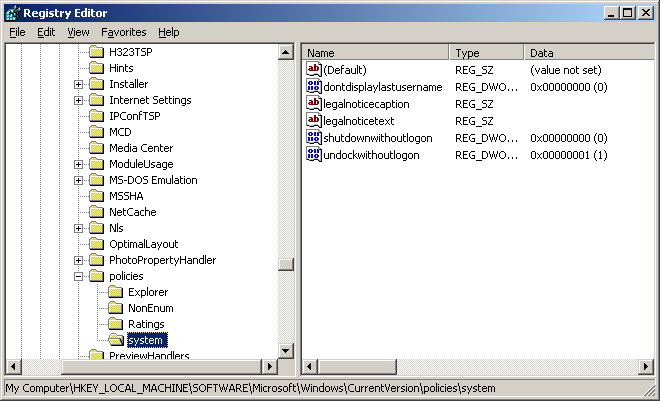Image resolution: width=660 pixels, height=401 pixels.
Task: Click the tree pane scroll down arrow
Action: pyautogui.click(x=285, y=350)
